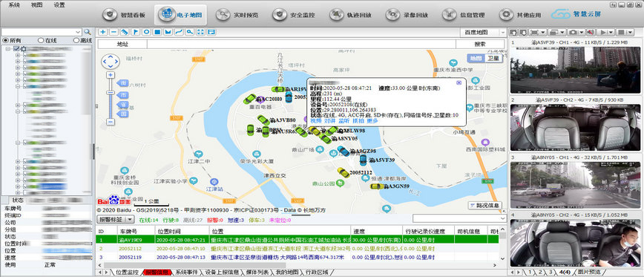
Task: Click the map zoom slider handle
Action: click(110, 93)
